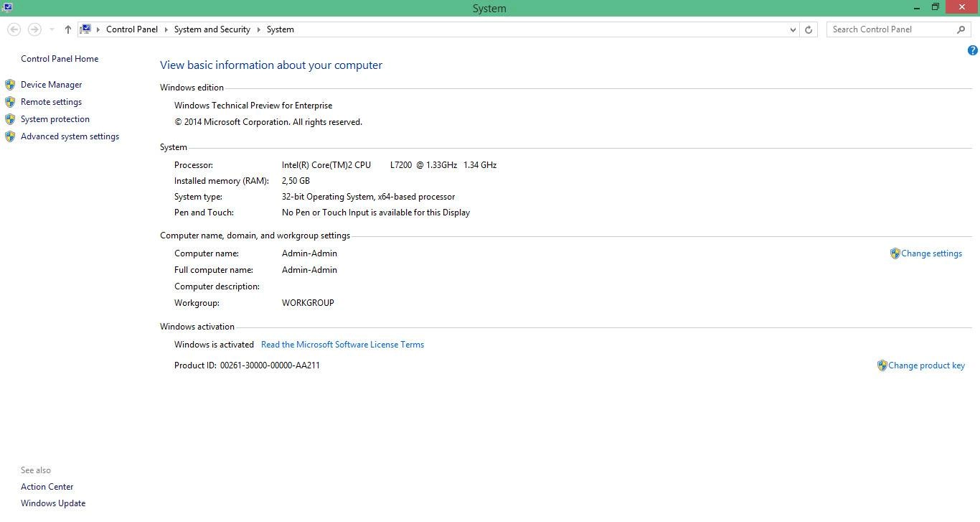Image resolution: width=980 pixels, height=522 pixels.
Task: Minimize the System window
Action: click(917, 7)
